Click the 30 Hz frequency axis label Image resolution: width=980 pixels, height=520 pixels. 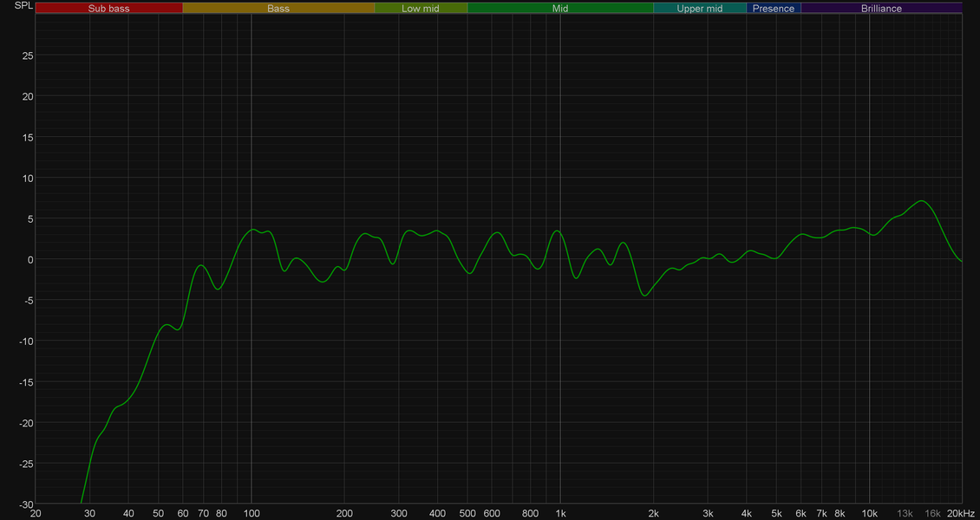pyautogui.click(x=90, y=514)
